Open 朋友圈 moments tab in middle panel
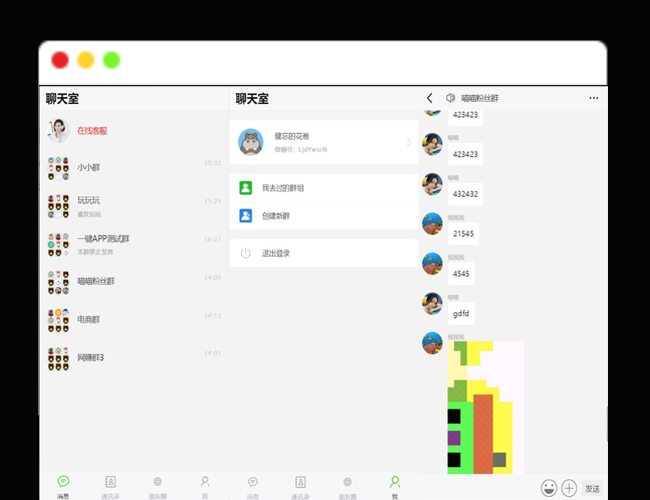Screen dimensions: 650x500 347,486
